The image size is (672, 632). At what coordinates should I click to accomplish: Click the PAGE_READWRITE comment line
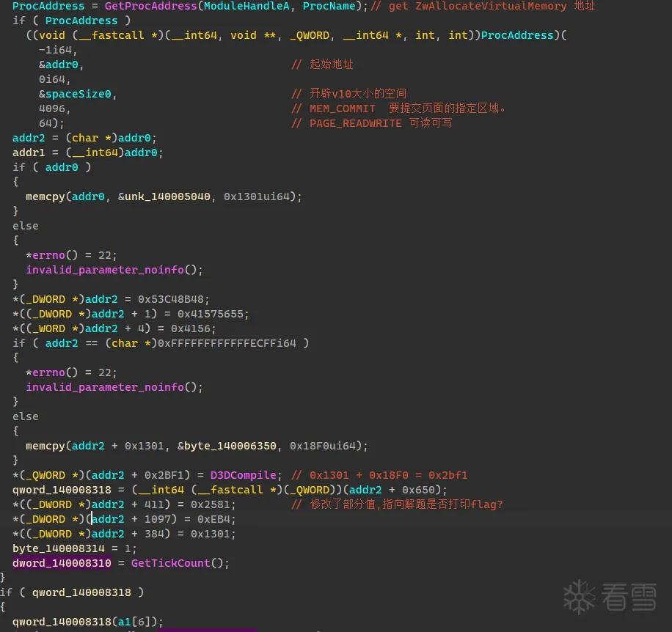(371, 123)
